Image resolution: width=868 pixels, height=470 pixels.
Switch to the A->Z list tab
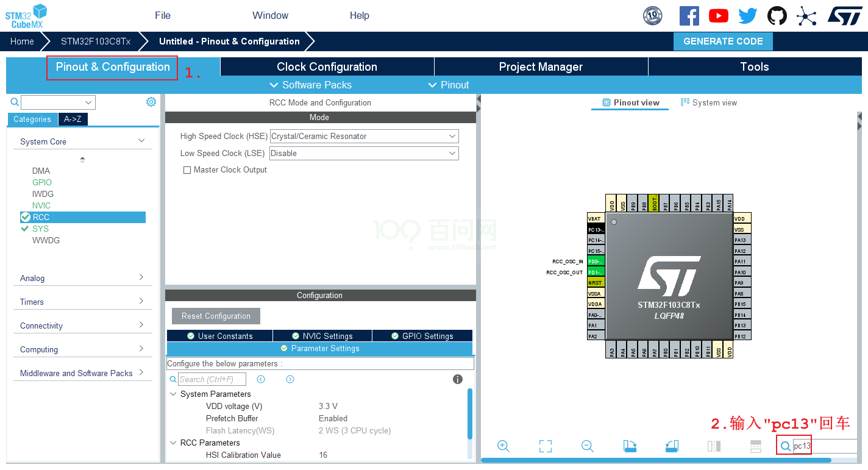click(73, 119)
